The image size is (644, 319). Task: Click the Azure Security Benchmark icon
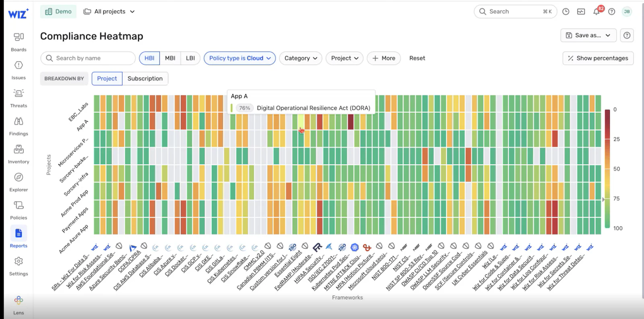pyautogui.click(x=132, y=248)
